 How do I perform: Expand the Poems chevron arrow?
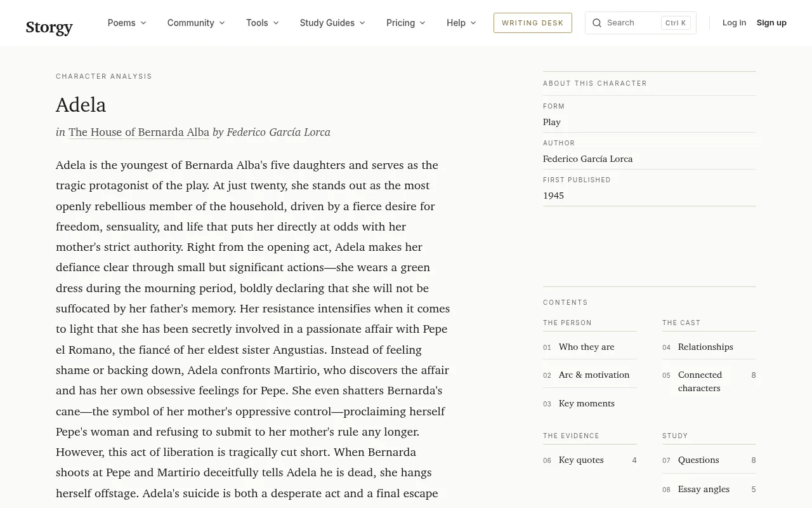click(143, 23)
